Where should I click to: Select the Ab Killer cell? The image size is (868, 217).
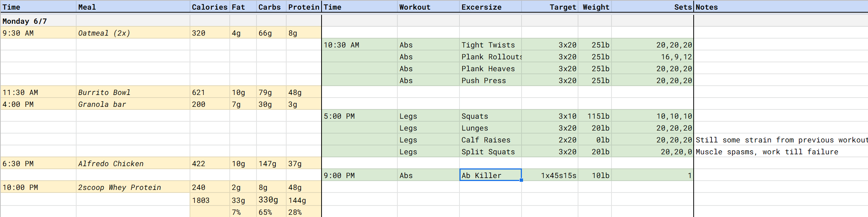pos(481,175)
